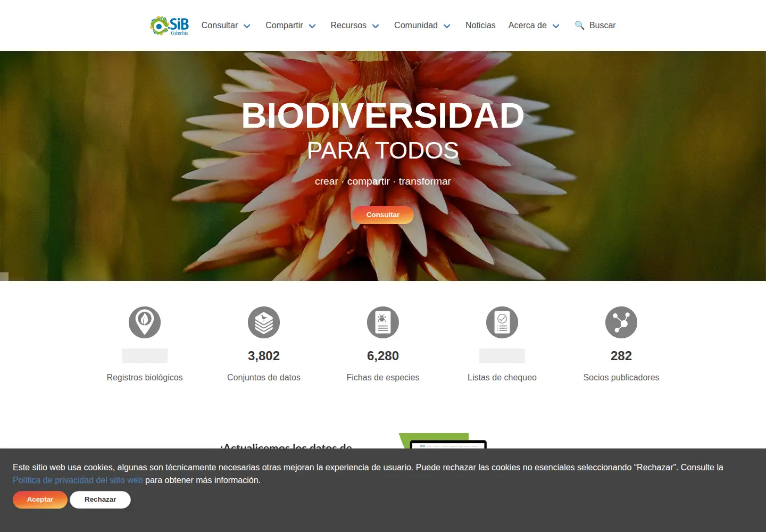
Task: Open the Compartir menu label
Action: 284,26
